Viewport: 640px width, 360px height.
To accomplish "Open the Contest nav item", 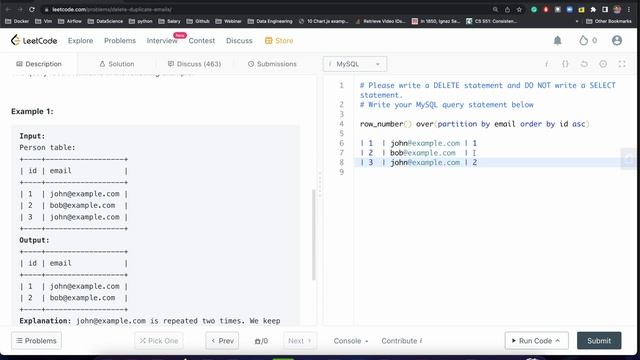I will point(202,40).
